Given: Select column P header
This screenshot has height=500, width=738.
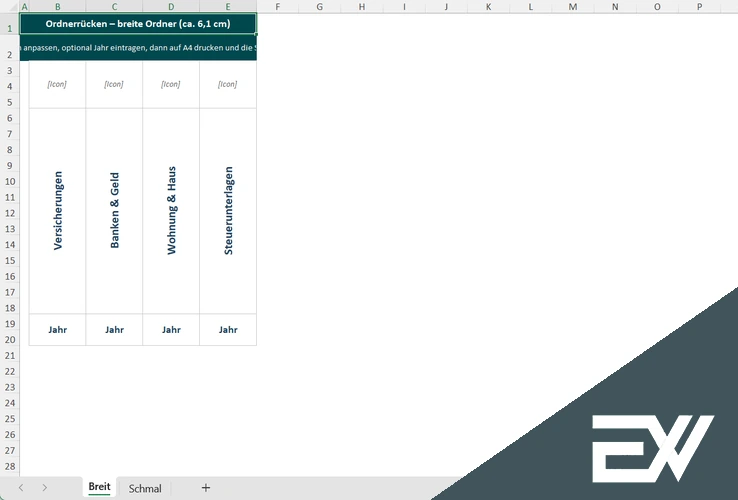Looking at the screenshot, I should (699, 7).
